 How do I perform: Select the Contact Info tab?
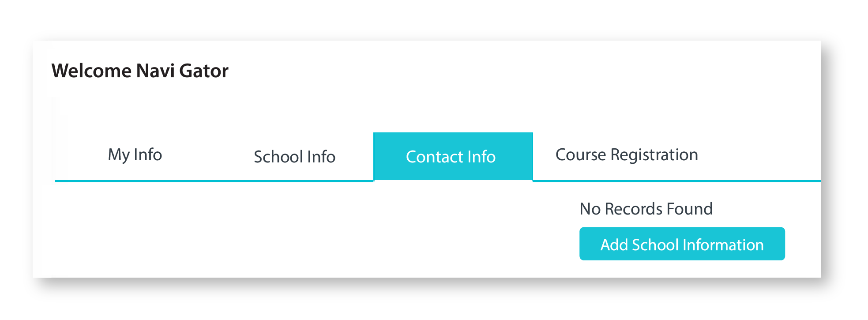pos(451,157)
